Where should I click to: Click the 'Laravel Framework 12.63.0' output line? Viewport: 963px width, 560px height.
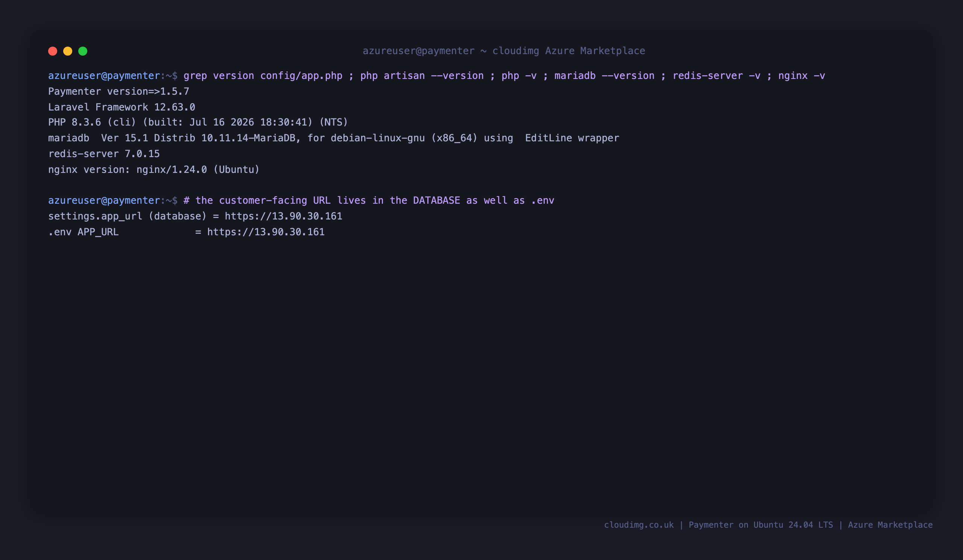pos(122,107)
